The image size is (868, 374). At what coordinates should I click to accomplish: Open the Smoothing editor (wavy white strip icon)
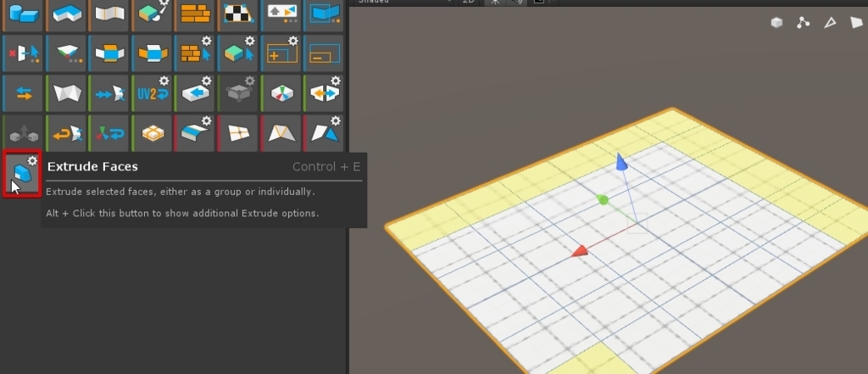pyautogui.click(x=109, y=14)
